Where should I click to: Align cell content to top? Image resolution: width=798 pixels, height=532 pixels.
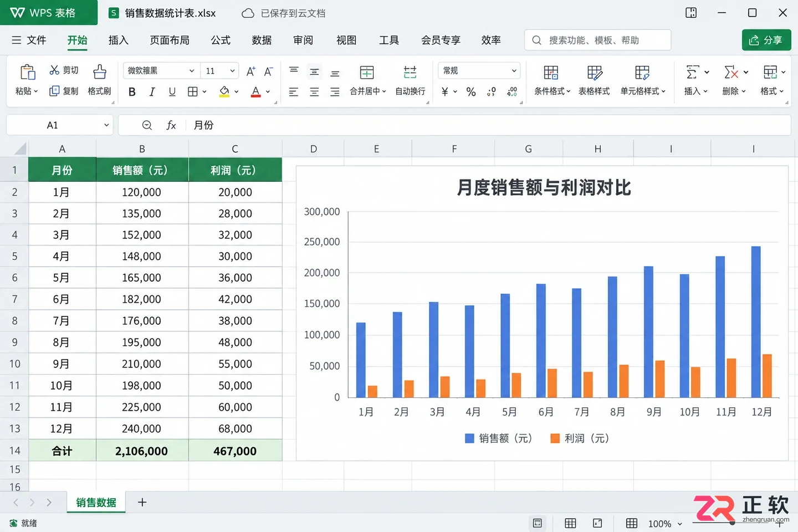click(294, 70)
